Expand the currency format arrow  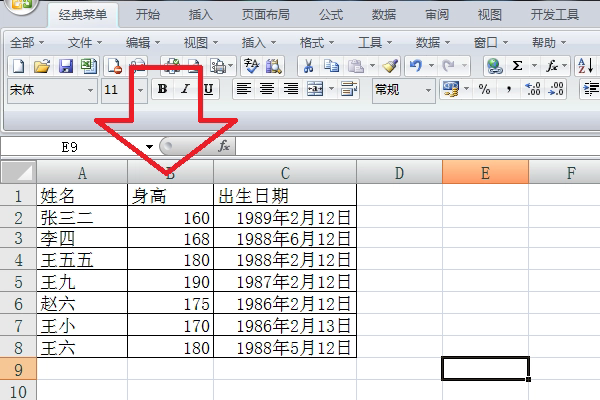point(466,90)
